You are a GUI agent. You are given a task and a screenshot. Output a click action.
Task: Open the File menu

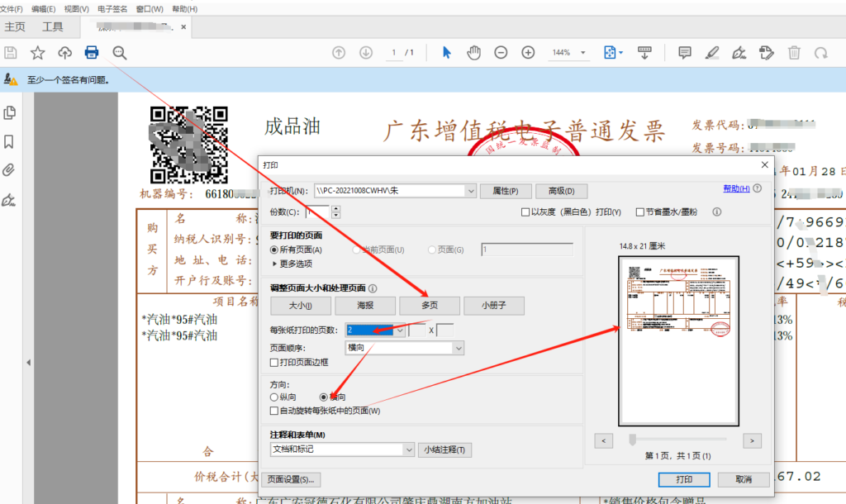[12, 8]
